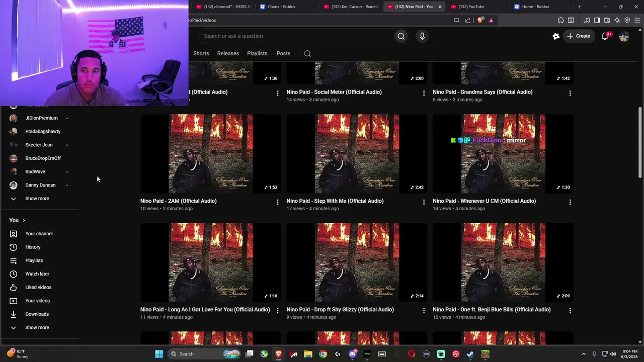
Task: Click the install app icon in address bar
Action: pyautogui.click(x=456, y=20)
